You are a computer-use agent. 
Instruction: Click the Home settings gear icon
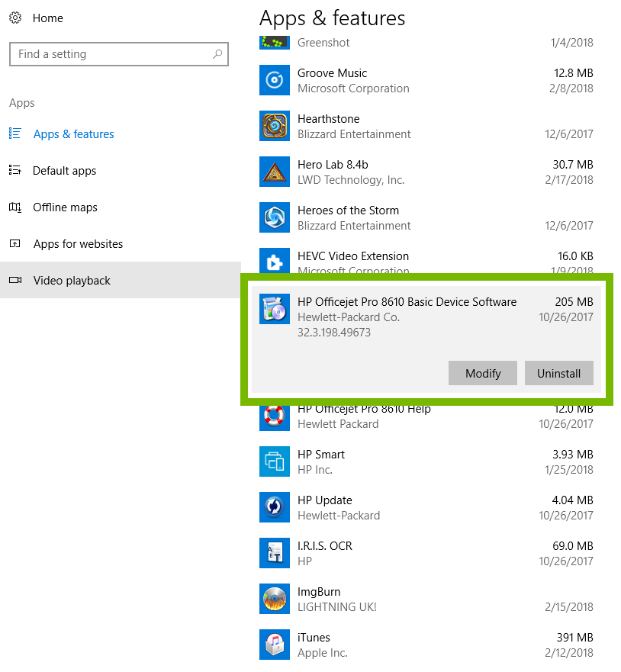15,18
